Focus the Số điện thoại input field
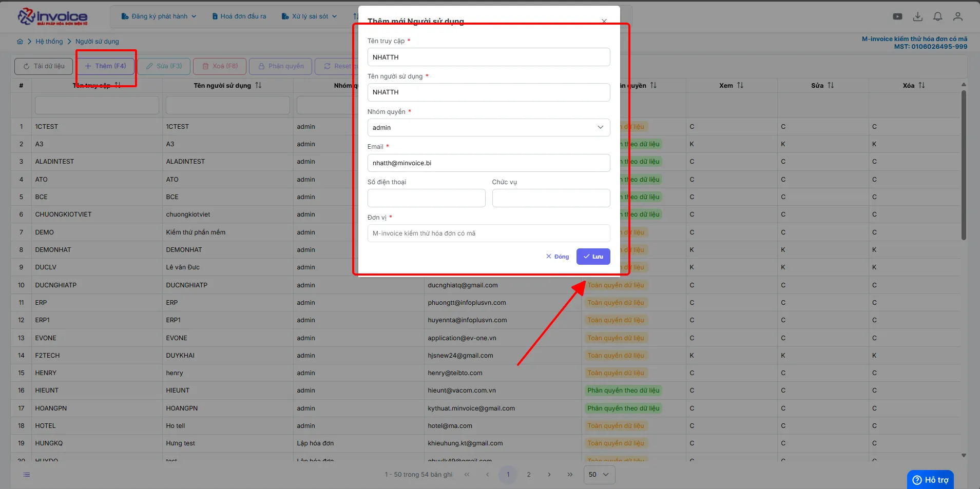The image size is (980, 489). click(426, 198)
